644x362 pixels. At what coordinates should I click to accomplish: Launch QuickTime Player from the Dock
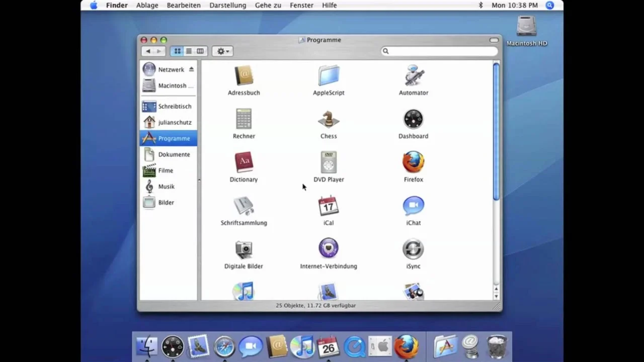355,346
